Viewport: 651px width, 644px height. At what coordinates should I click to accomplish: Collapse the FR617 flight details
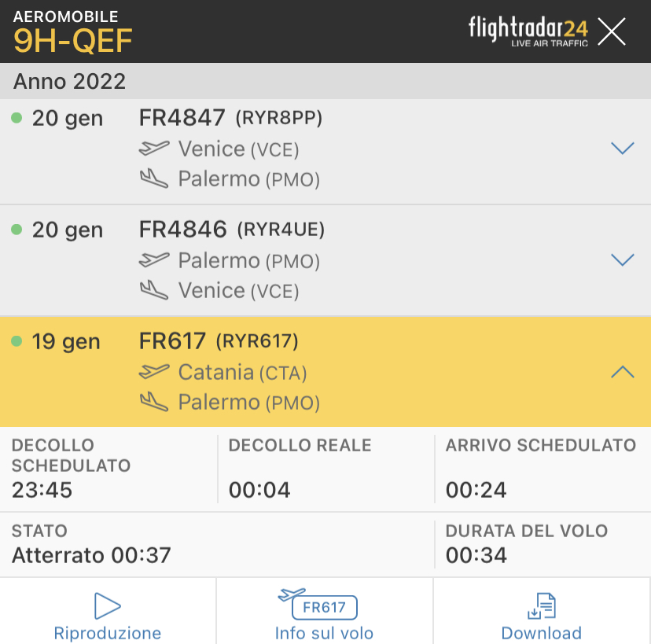tap(622, 372)
